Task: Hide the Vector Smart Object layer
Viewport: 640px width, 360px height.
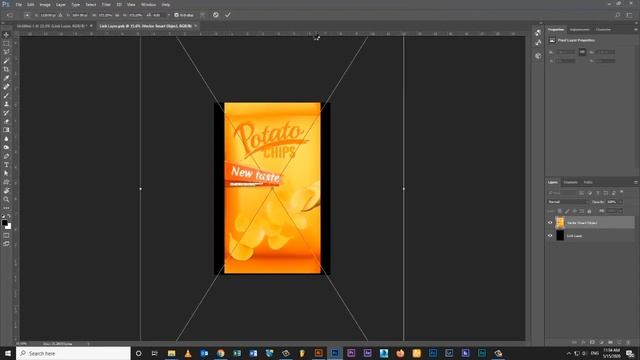Action: point(550,222)
